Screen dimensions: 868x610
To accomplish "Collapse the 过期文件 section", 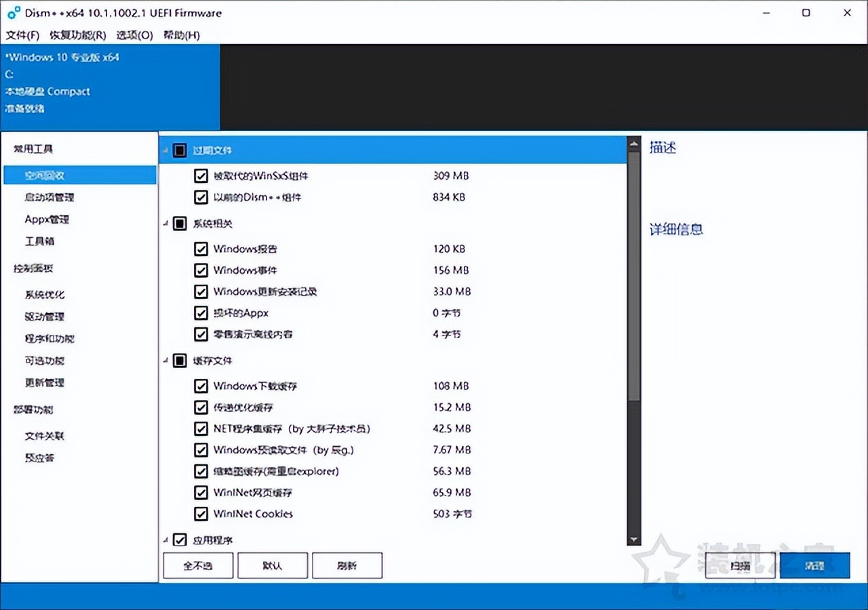I will 165,150.
